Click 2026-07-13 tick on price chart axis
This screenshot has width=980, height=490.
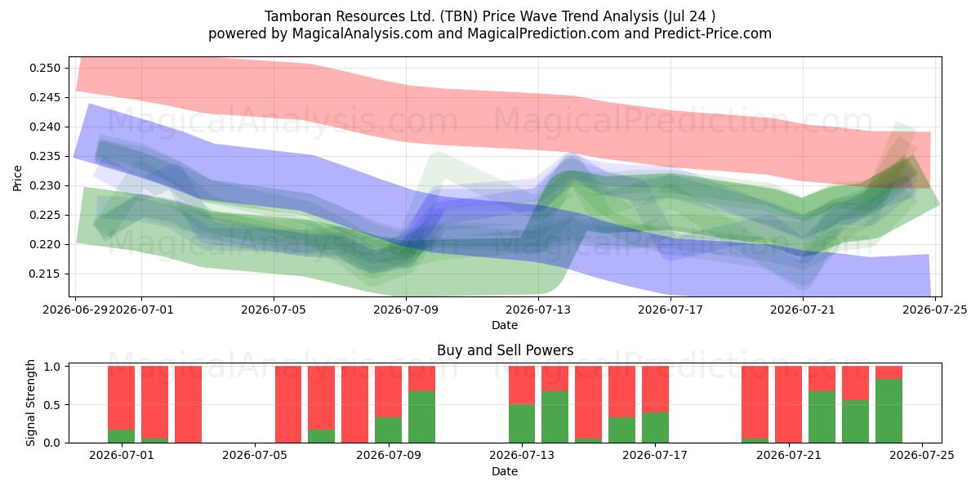538,310
